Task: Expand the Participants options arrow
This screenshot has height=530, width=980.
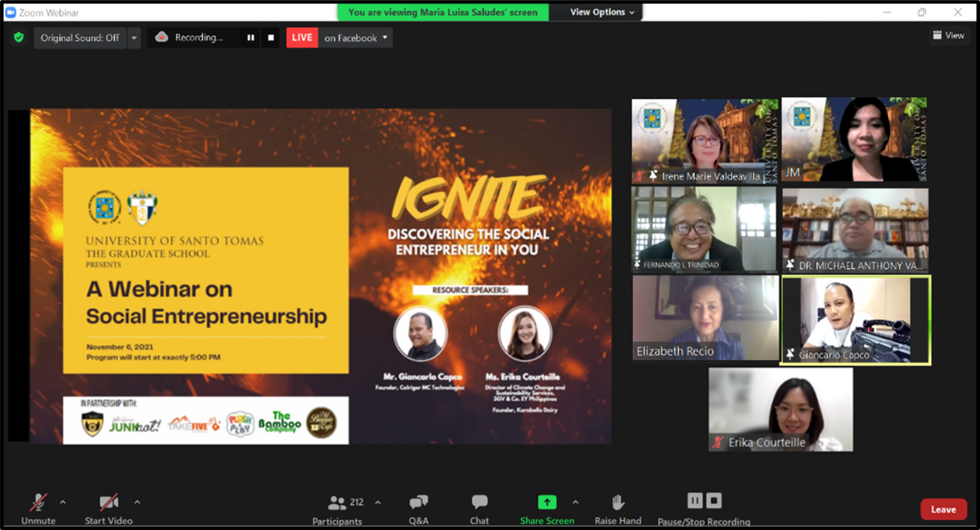Action: point(378,503)
